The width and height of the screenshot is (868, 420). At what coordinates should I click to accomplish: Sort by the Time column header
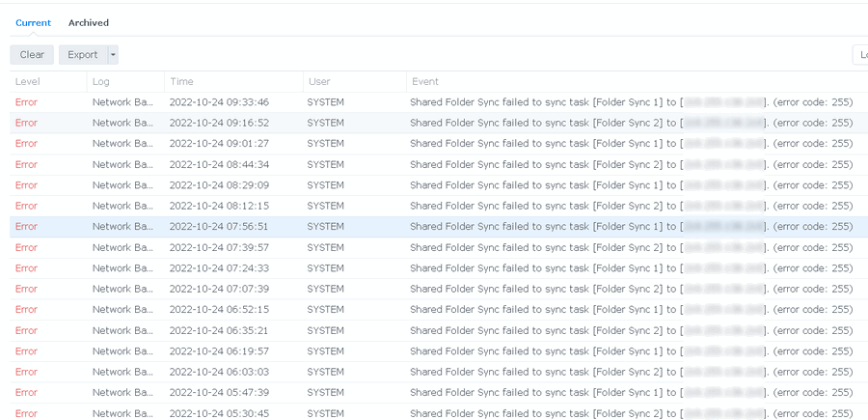tap(181, 81)
